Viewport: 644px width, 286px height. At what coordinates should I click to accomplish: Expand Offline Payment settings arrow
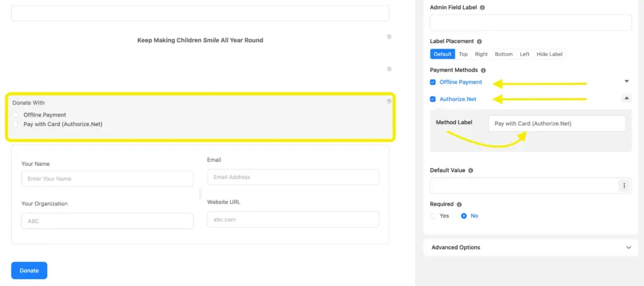tap(626, 81)
